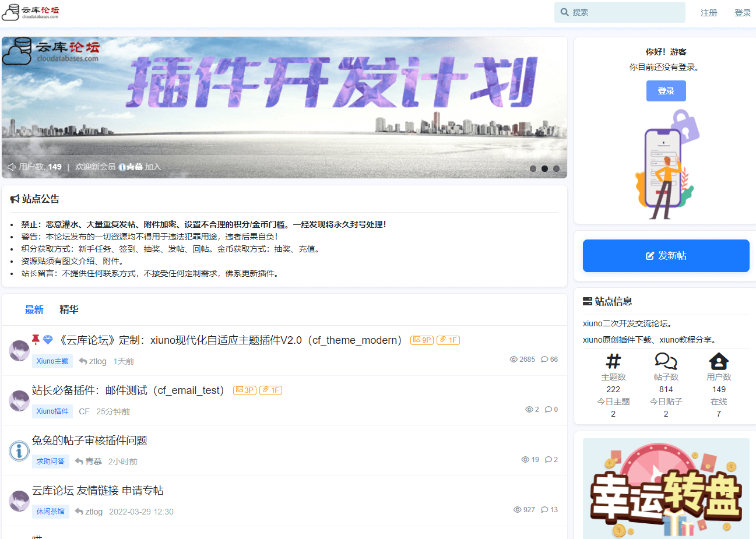Open the 求助问答 category tag
756x539 pixels.
click(x=51, y=462)
